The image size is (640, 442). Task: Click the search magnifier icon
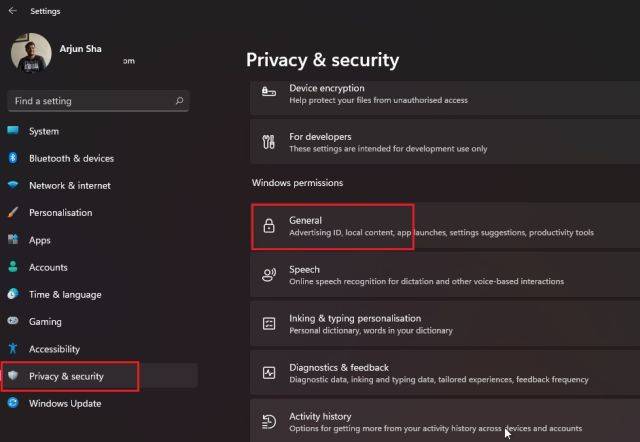pyautogui.click(x=179, y=101)
